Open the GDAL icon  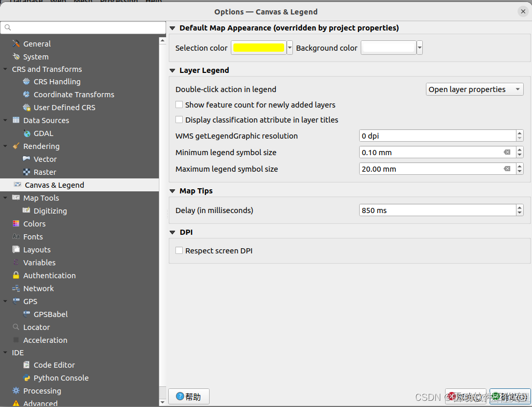pyautogui.click(x=27, y=133)
